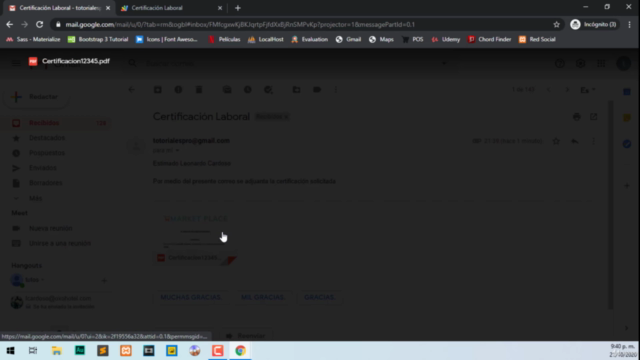Open Gmail bookmark
Image resolution: width=640 pixels, height=360 pixels.
[x=348, y=39]
